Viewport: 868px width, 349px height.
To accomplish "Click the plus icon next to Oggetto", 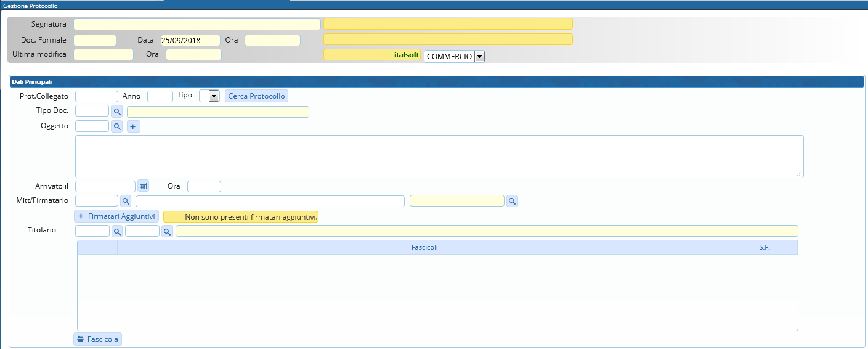I will click(134, 126).
